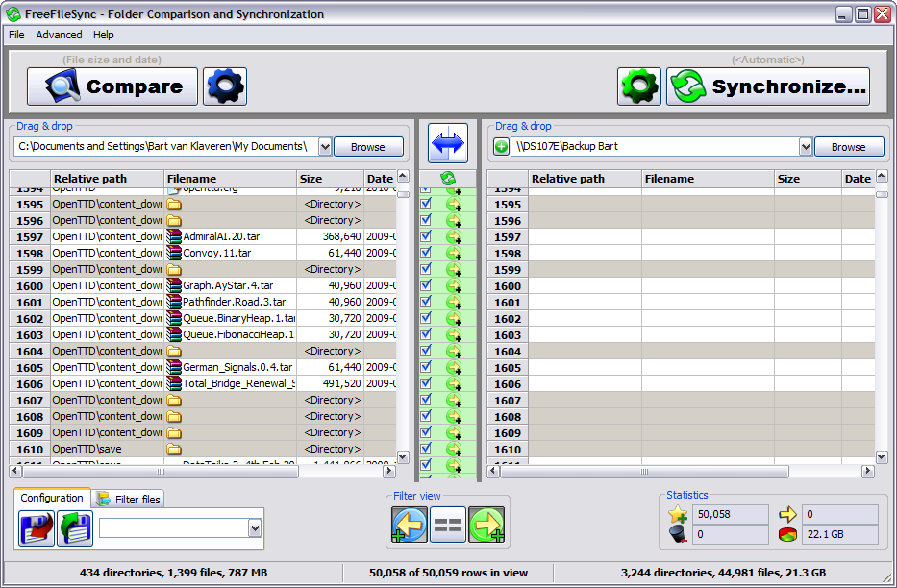Open synchronization settings green gear icon
The image size is (897, 588).
point(639,86)
